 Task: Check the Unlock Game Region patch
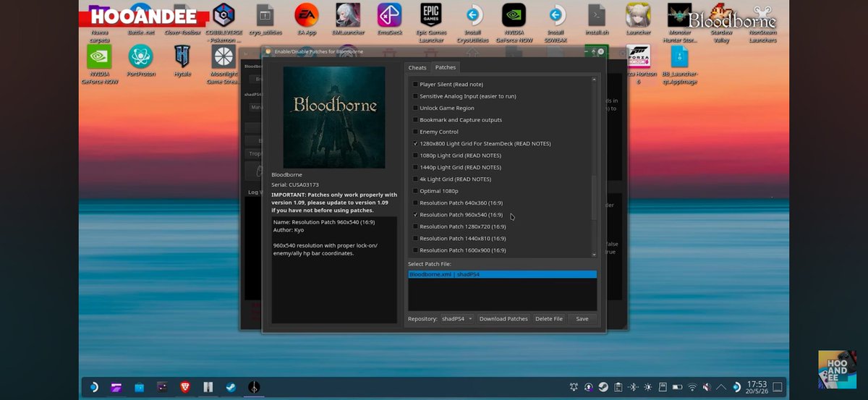(x=415, y=108)
